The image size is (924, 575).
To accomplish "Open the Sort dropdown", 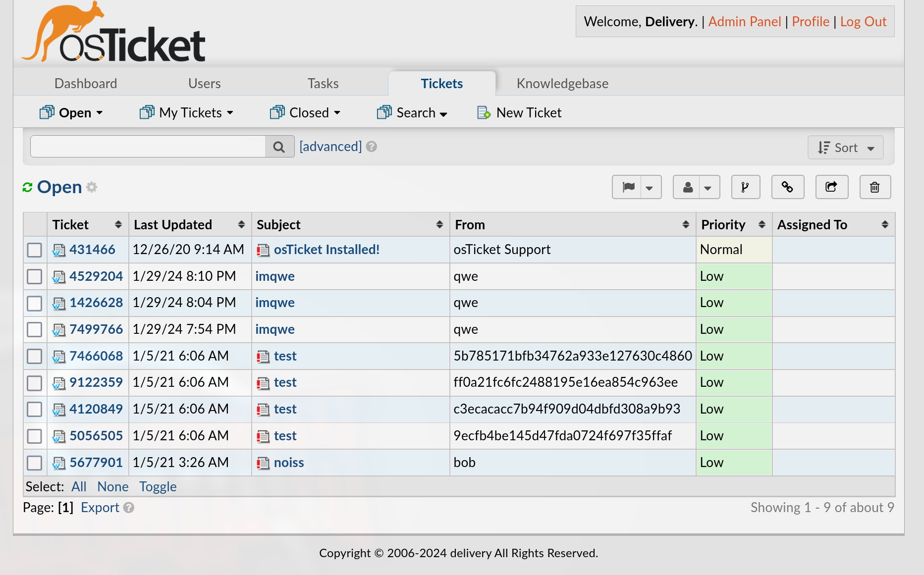I will tap(846, 148).
